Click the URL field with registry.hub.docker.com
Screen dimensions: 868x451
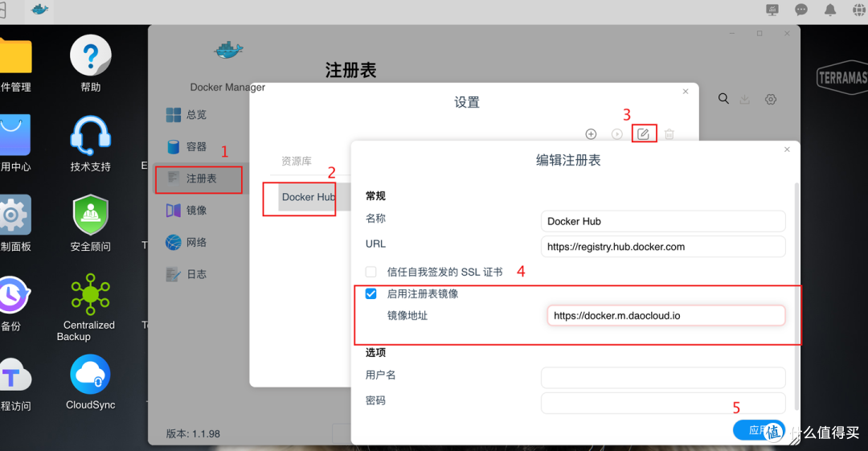click(663, 247)
